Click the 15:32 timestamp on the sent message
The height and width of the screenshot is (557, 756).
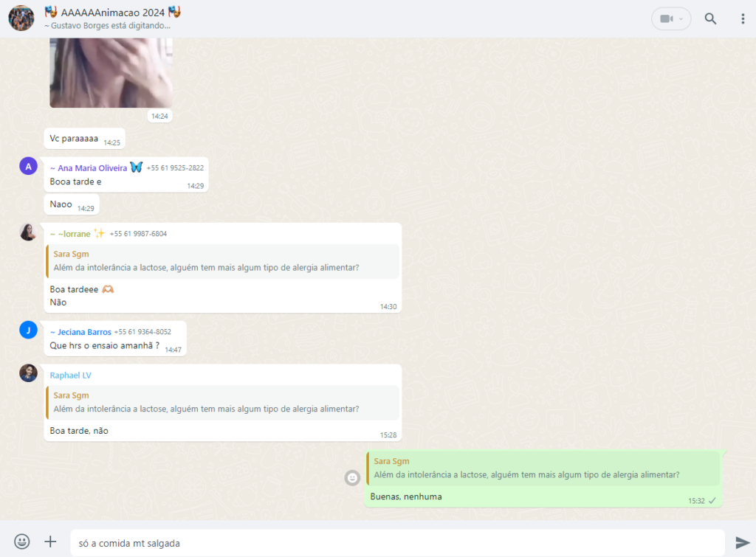[696, 501]
